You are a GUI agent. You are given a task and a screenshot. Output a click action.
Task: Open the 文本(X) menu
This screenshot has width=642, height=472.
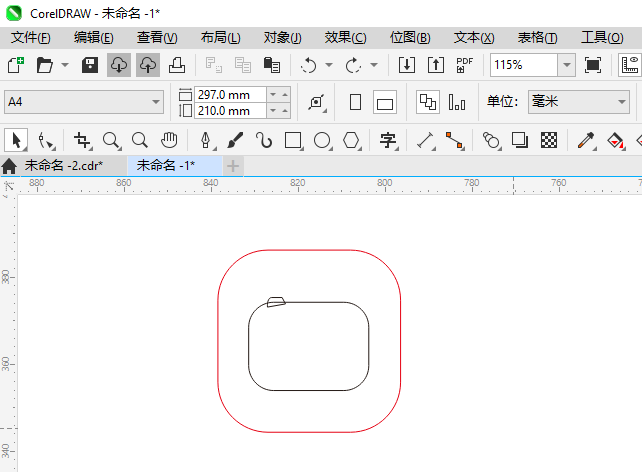point(474,38)
